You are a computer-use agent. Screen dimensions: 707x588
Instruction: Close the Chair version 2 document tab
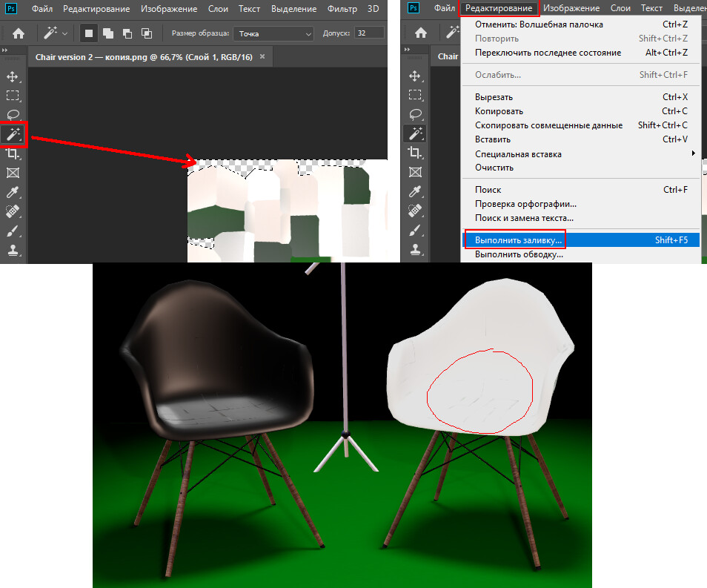click(262, 56)
